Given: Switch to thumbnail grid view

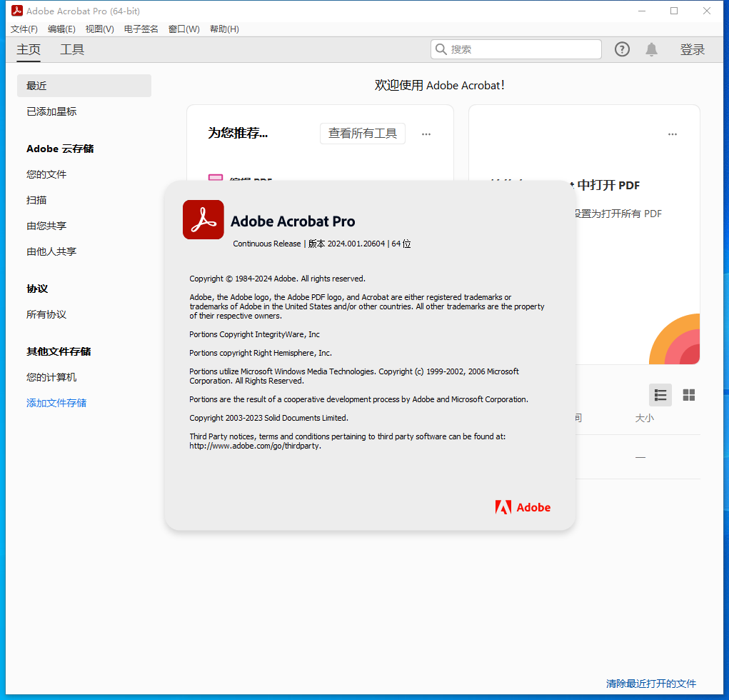Looking at the screenshot, I should tap(688, 395).
